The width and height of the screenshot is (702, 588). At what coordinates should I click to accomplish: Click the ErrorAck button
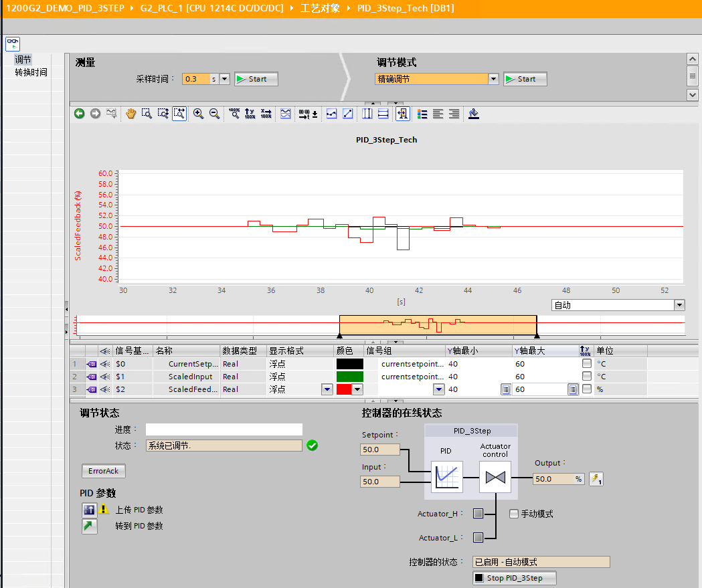click(103, 471)
